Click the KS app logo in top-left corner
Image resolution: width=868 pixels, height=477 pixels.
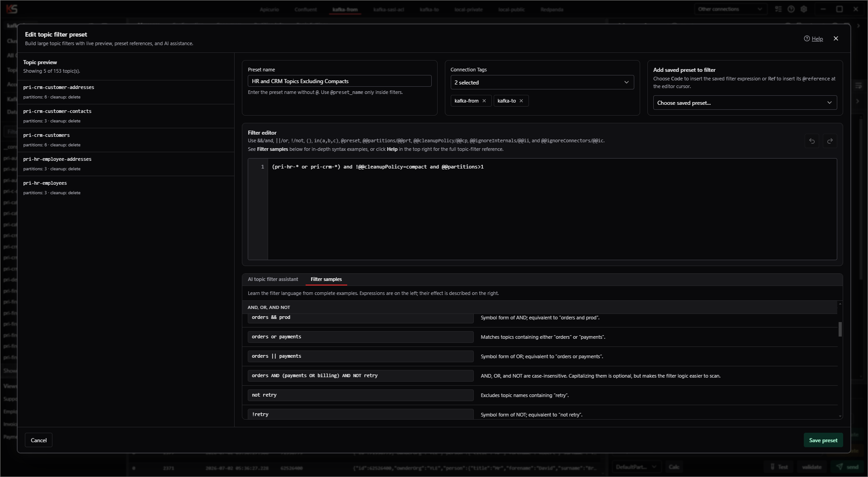point(12,9)
